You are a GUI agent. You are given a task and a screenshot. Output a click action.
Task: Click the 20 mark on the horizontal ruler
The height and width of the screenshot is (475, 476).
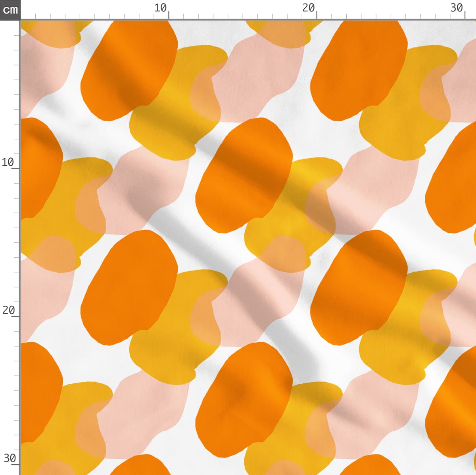(308, 8)
